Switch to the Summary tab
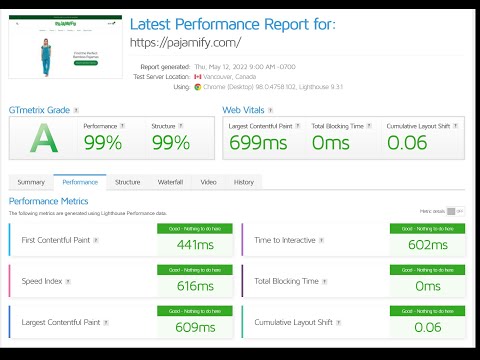The image size is (480, 360). 31,182
